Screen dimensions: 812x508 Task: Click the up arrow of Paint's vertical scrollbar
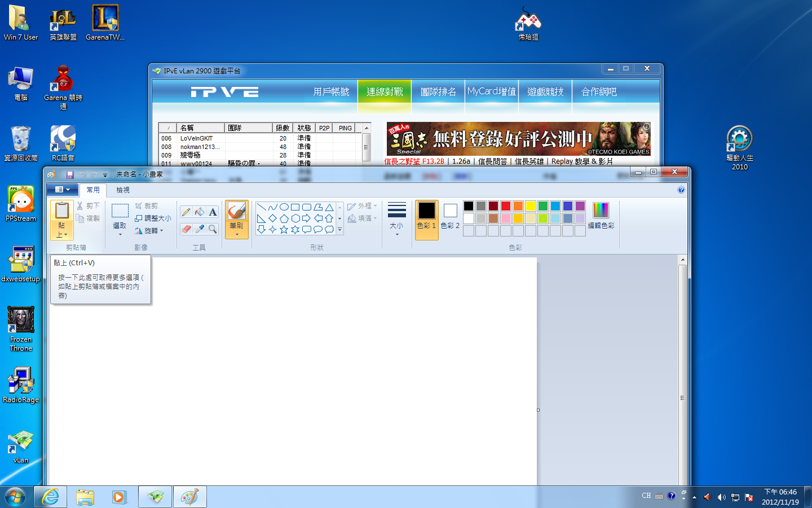[x=683, y=260]
